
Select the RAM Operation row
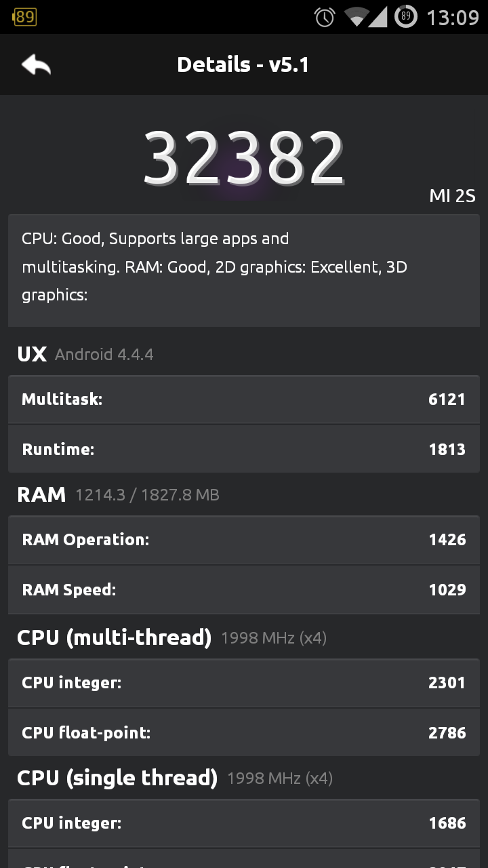[244, 539]
